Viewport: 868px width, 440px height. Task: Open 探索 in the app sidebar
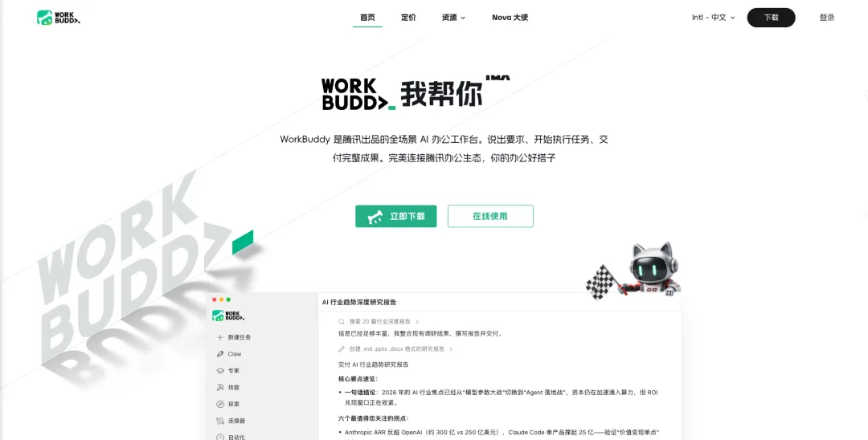pyautogui.click(x=234, y=404)
